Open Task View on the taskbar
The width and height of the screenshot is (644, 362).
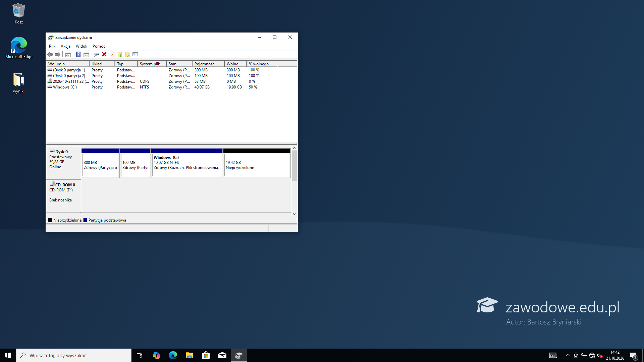coord(140,355)
